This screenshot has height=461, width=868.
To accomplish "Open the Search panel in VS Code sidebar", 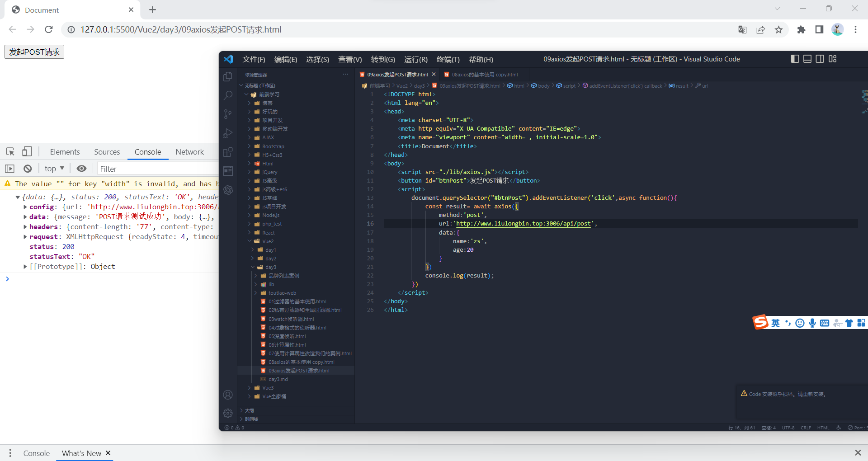I will click(x=228, y=95).
